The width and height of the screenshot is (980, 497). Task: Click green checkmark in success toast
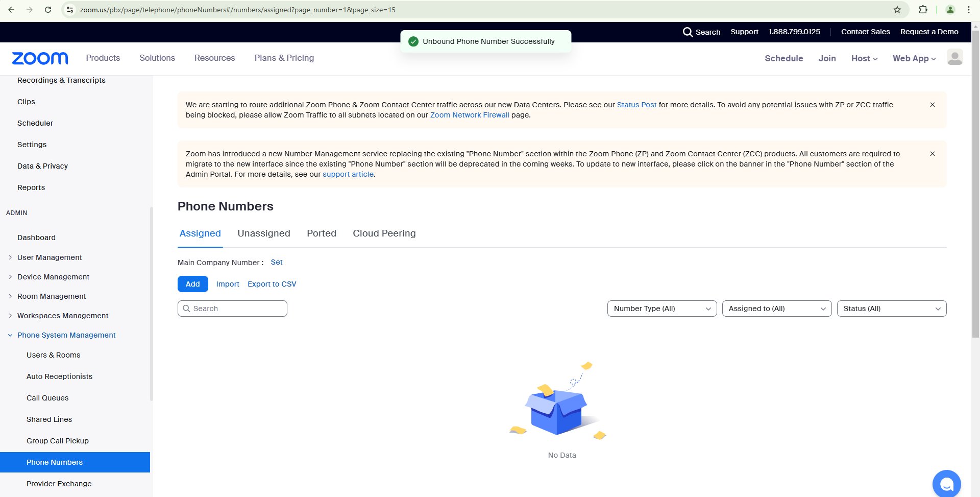click(x=413, y=41)
